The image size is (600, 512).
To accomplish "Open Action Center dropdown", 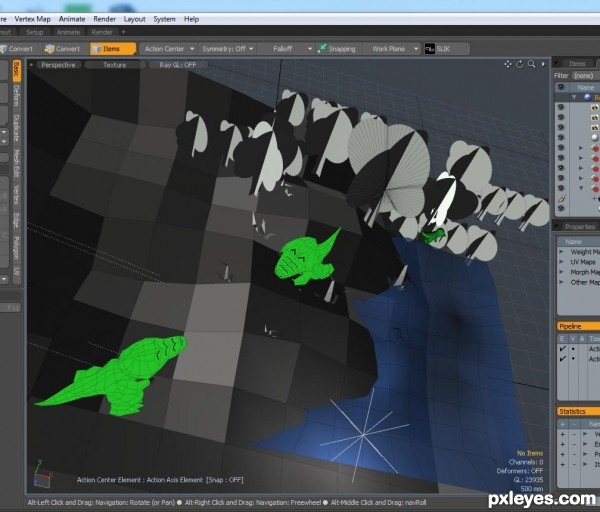I will 168,49.
